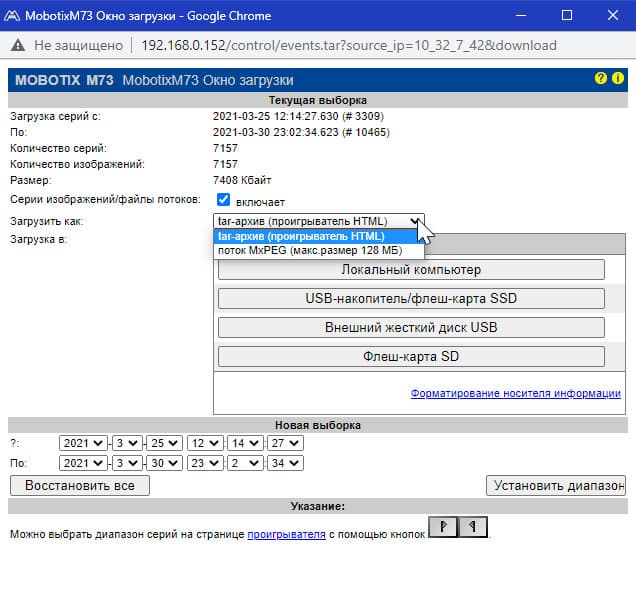Open the start year 2021 dropdown
The image size is (636, 616).
83,443
